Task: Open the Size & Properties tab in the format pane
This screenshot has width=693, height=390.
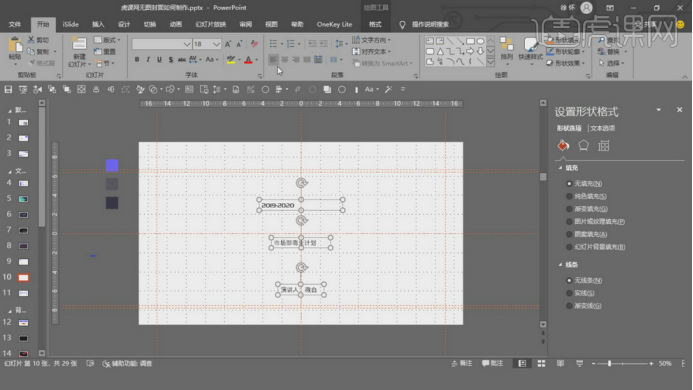Action: tap(604, 145)
